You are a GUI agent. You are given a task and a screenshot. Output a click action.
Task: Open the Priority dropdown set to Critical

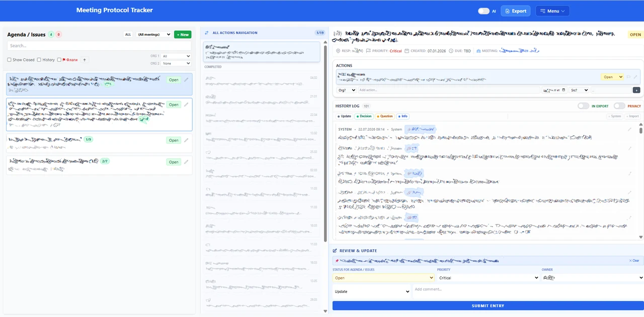click(488, 278)
